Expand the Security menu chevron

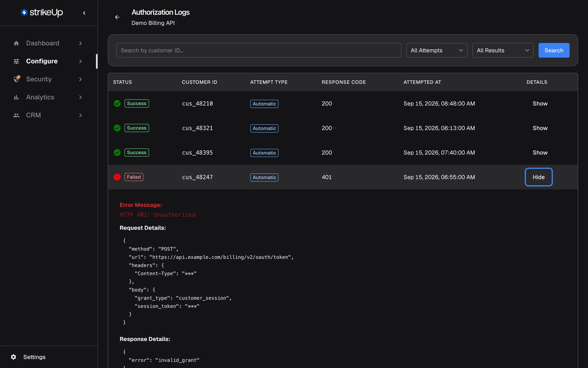(80, 79)
